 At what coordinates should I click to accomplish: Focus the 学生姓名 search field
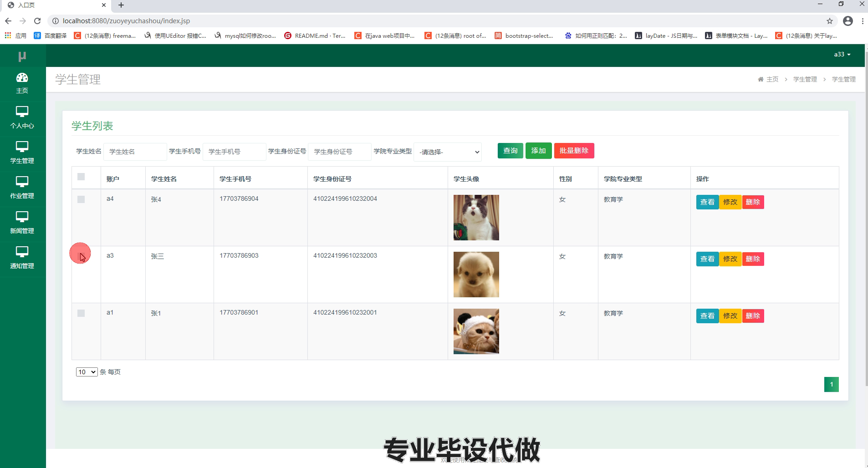(x=135, y=152)
